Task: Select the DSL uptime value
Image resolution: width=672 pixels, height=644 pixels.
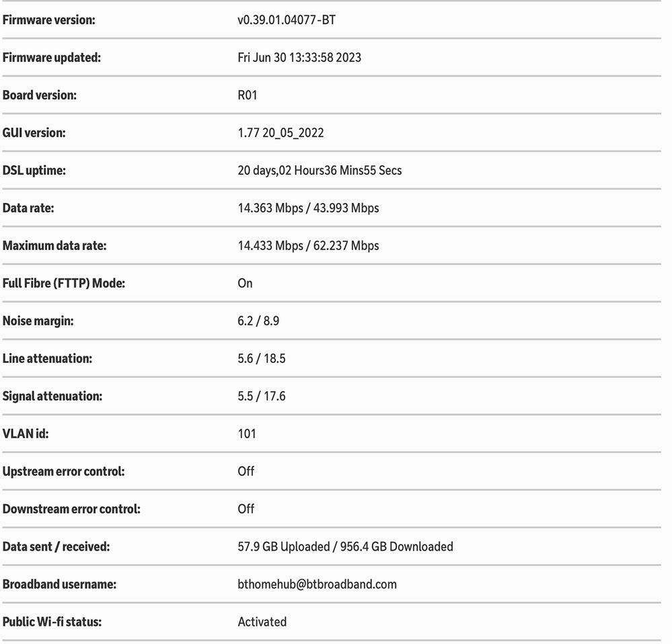Action: pyautogui.click(x=320, y=171)
